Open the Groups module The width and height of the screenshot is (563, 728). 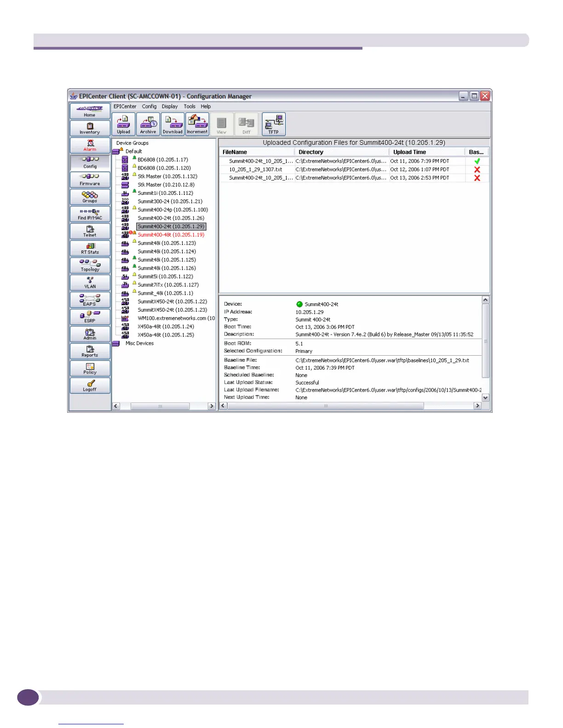pyautogui.click(x=90, y=197)
